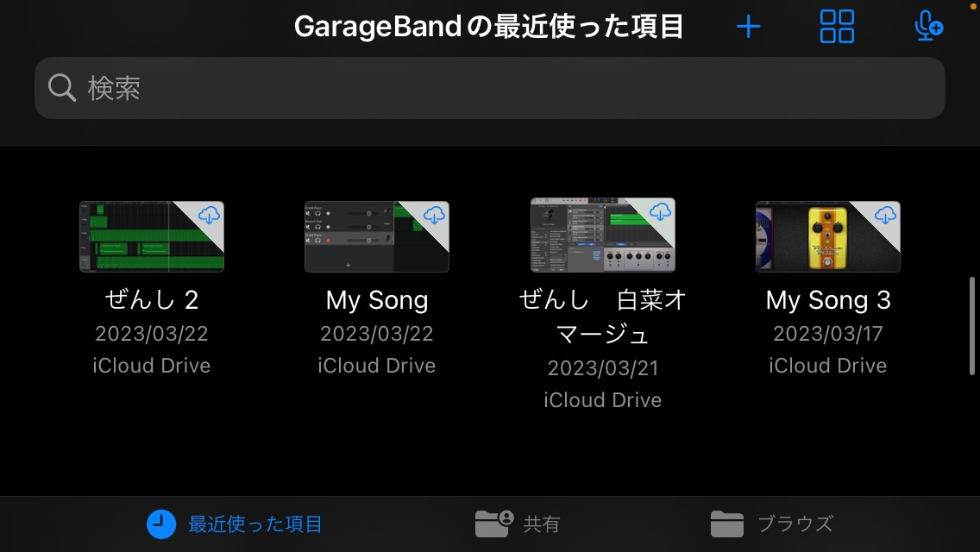Tap the plus icon to create new song
This screenshot has width=980, height=552.
pyautogui.click(x=748, y=27)
